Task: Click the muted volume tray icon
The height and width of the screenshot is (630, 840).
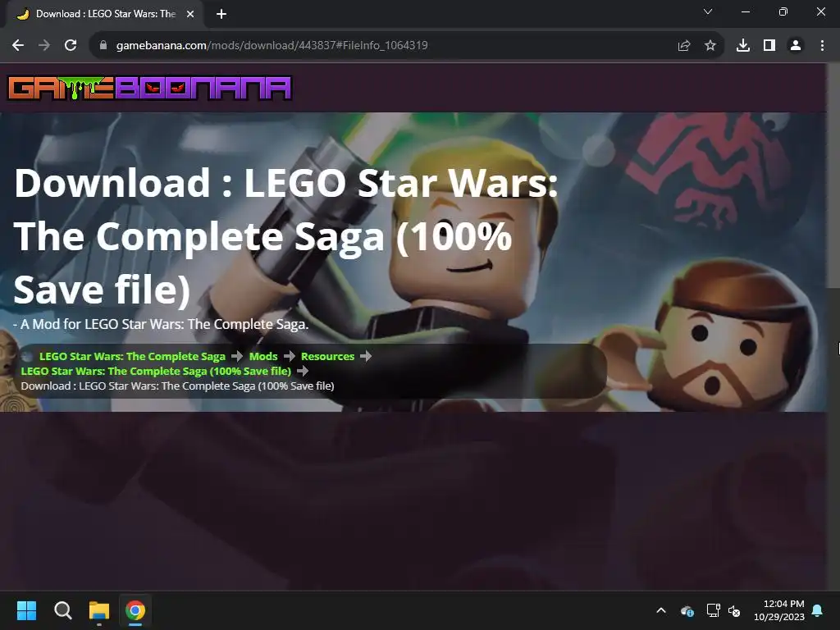Action: click(734, 610)
